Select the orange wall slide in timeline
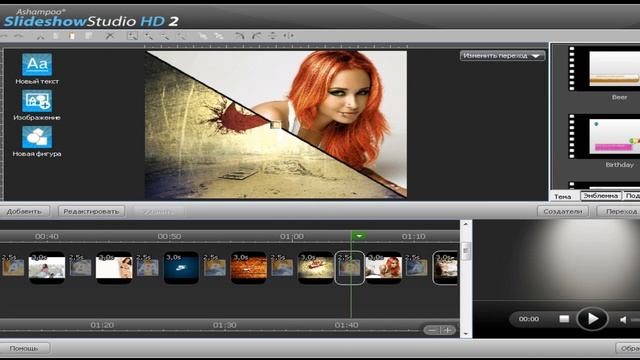 (248, 268)
